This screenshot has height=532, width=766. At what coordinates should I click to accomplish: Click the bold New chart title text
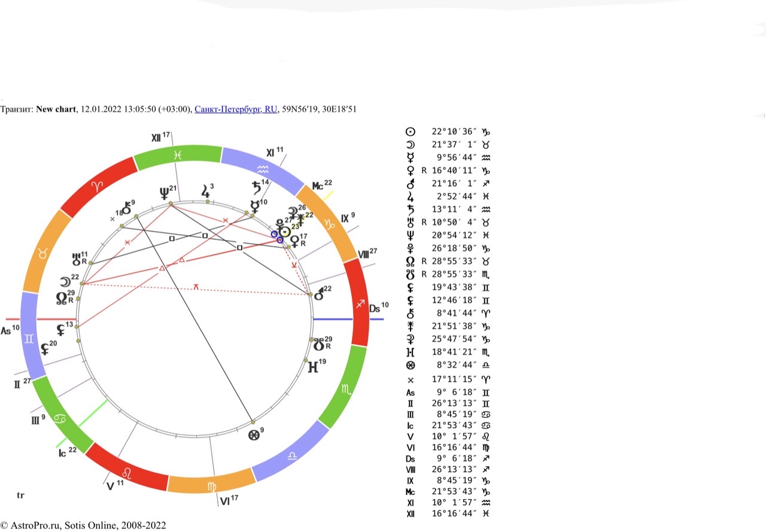click(x=56, y=110)
